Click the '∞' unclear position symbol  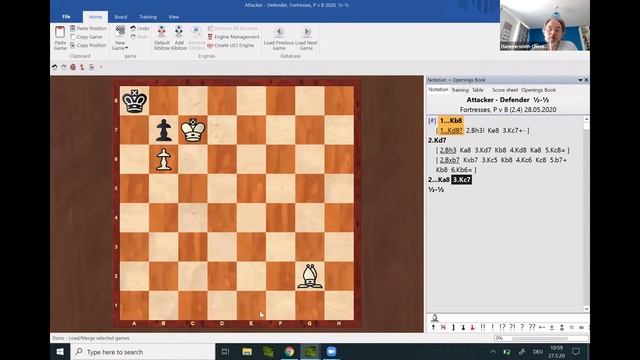click(581, 327)
